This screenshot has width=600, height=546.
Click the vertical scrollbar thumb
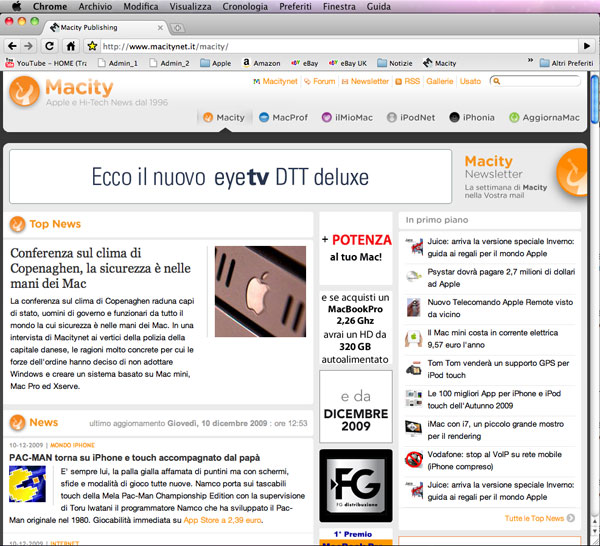595,99
